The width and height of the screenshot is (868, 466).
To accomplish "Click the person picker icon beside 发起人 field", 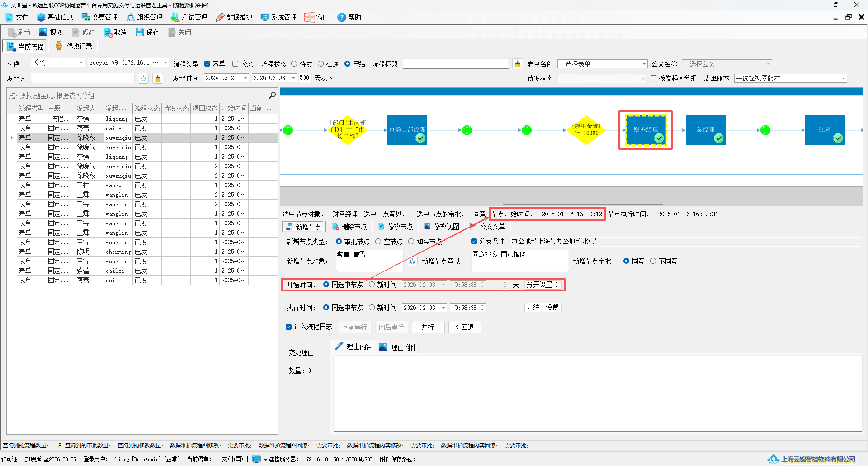I will [x=143, y=78].
